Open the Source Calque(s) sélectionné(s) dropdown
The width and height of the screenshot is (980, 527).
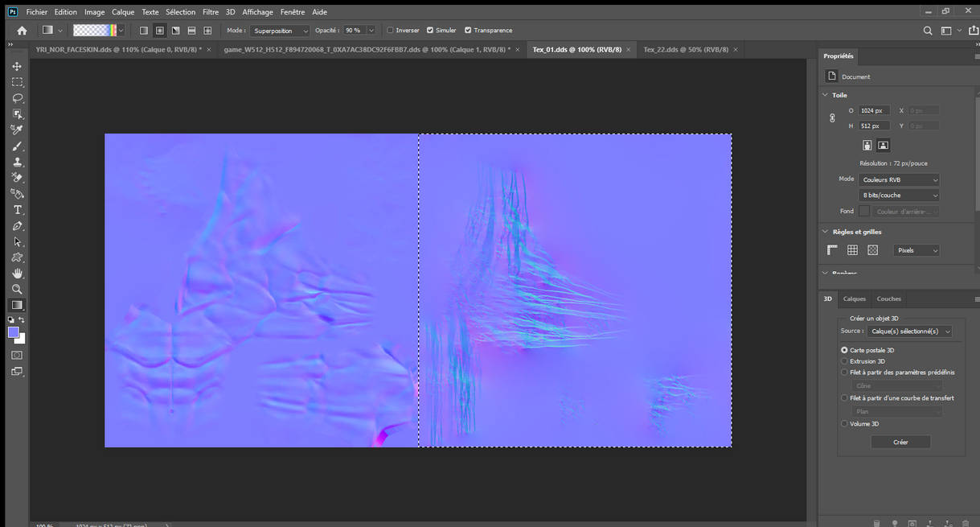(x=909, y=331)
